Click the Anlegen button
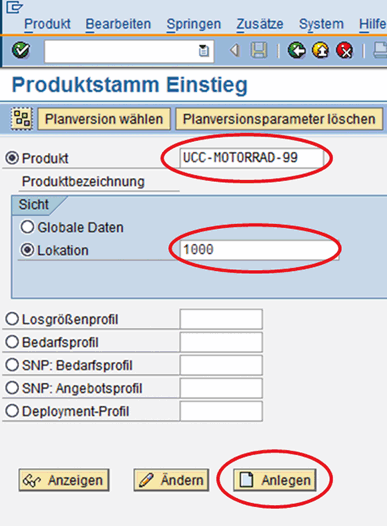This screenshot has width=387, height=526. pyautogui.click(x=275, y=480)
